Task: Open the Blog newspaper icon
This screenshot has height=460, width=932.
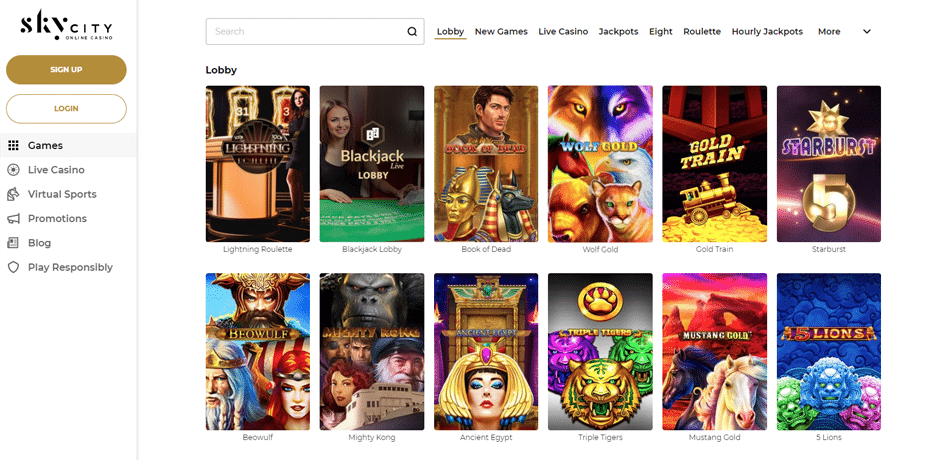Action: point(13,243)
